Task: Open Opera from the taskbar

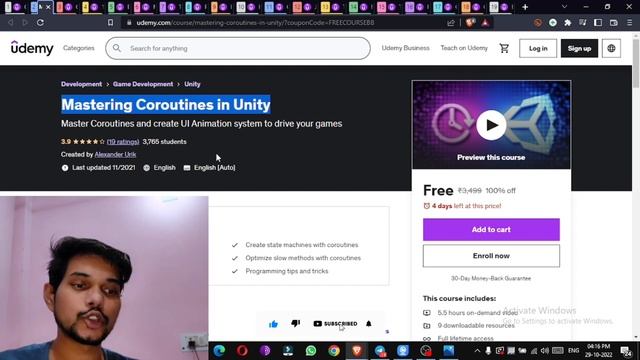Action: (x=242, y=351)
